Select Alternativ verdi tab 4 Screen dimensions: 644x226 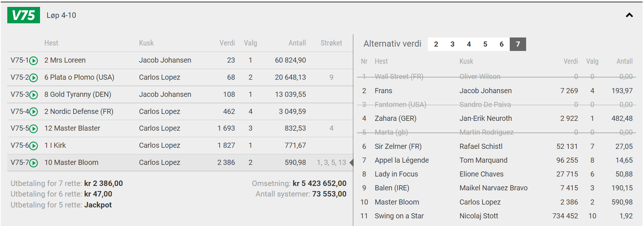coord(469,44)
